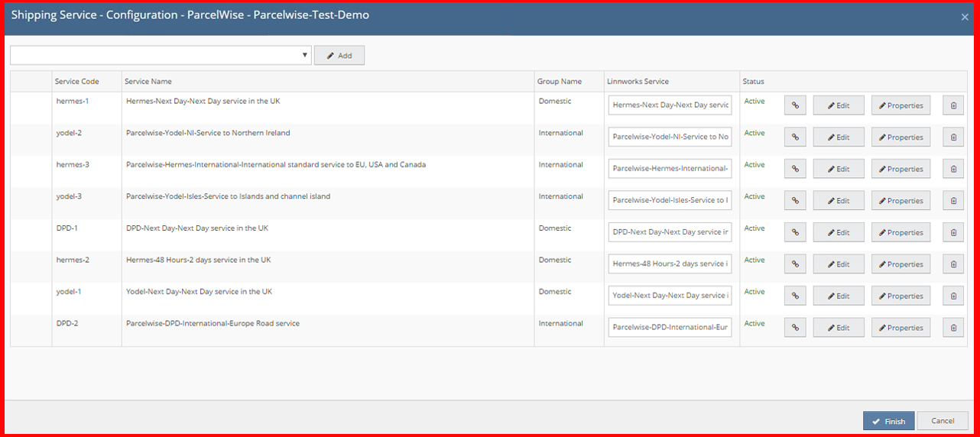The height and width of the screenshot is (437, 980).
Task: Click the Status column header
Action: point(753,82)
